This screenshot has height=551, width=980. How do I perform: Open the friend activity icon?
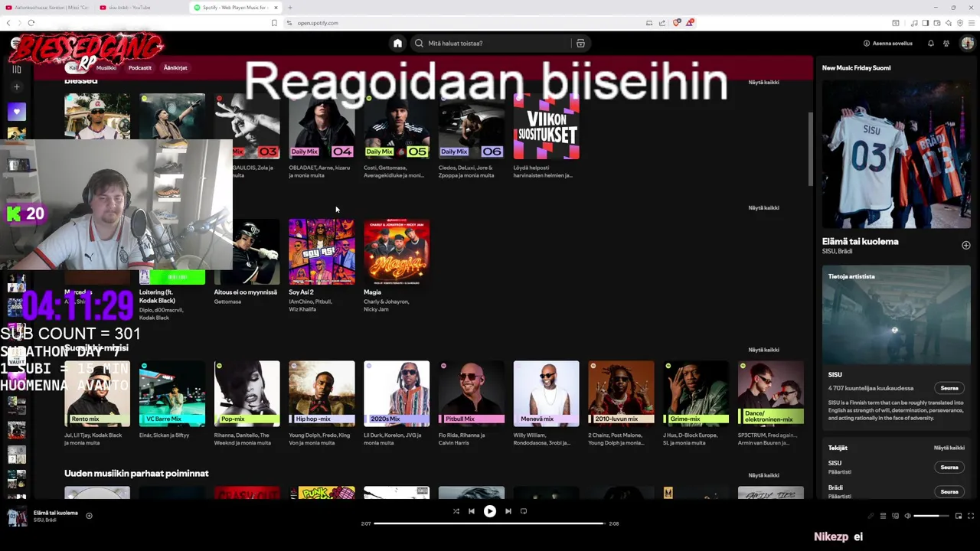[946, 44]
